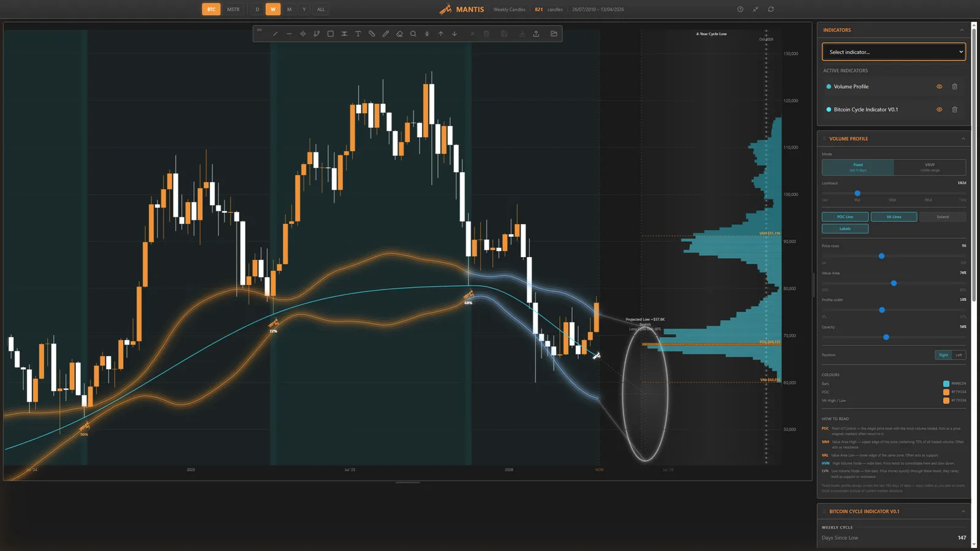Toggle visibility of Bitcoin Cycle Indicator V0.1
The image size is (980, 551).
click(939, 109)
